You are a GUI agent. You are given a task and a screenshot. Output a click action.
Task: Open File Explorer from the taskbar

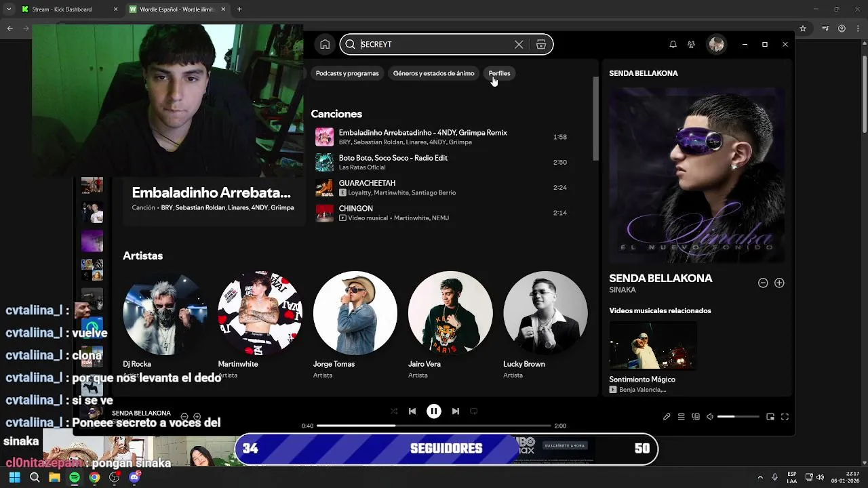click(54, 477)
